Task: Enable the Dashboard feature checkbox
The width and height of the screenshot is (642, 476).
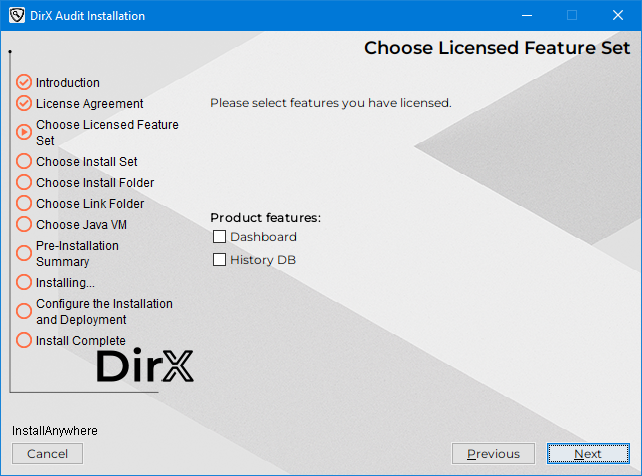Action: [x=220, y=237]
